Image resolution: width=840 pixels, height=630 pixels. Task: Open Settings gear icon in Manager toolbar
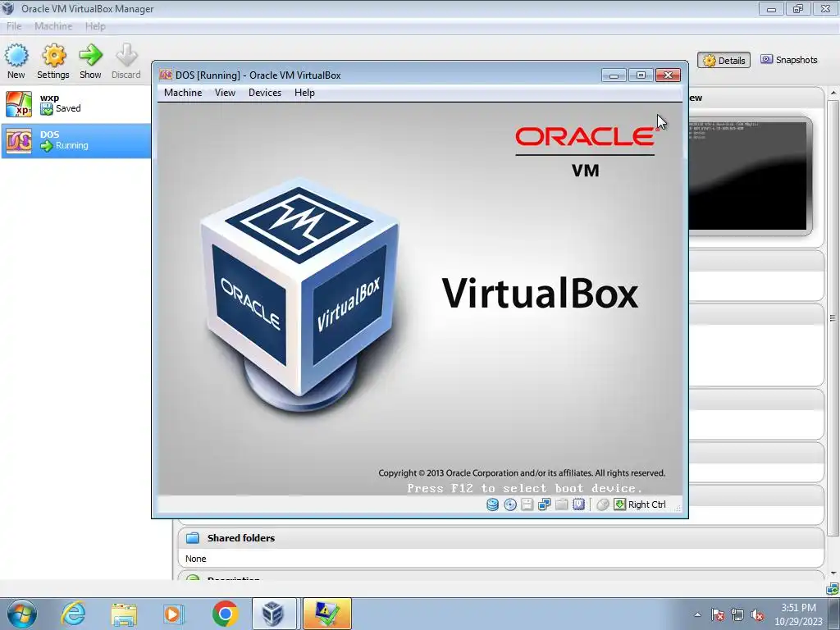(53, 55)
